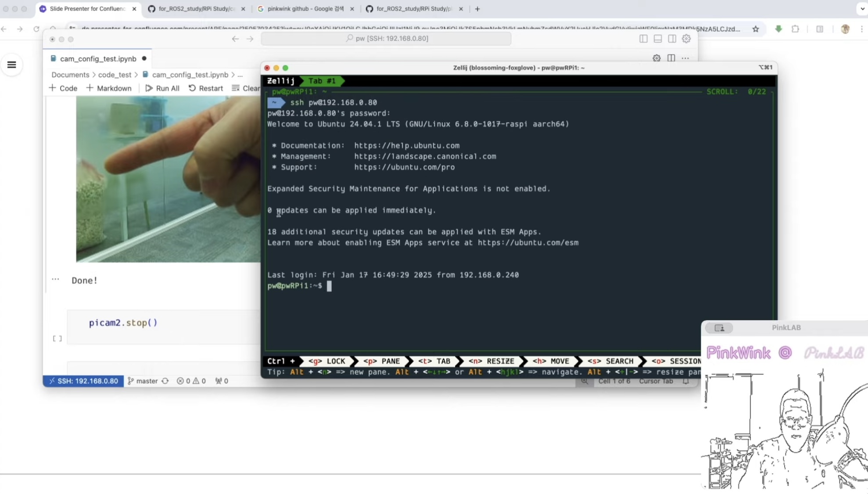Open the hamburger menu in the presenter sidebar

pos(12,65)
